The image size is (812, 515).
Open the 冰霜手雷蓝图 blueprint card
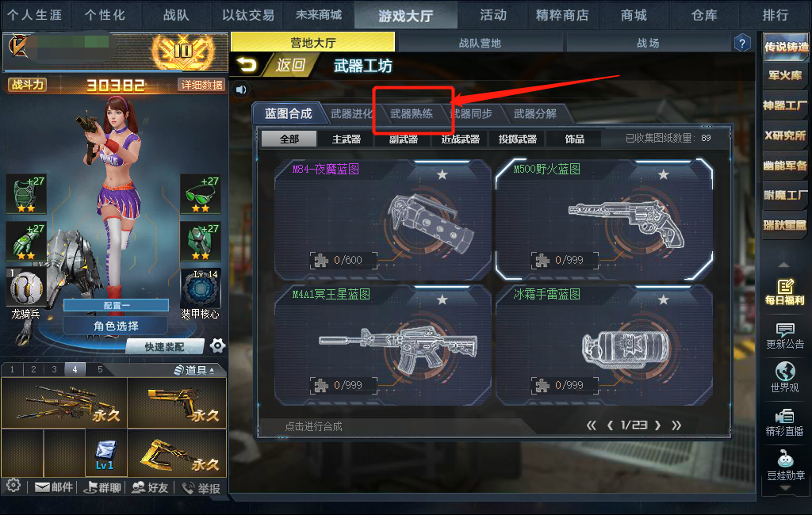603,345
